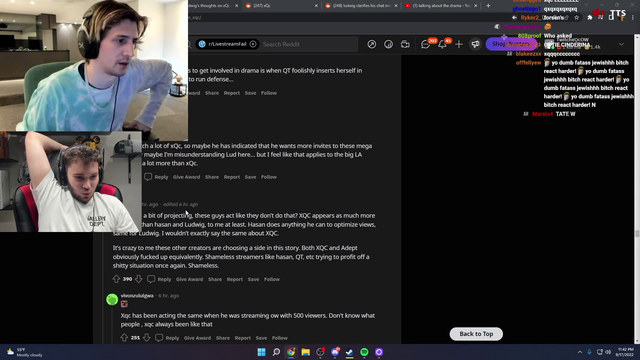Show hidden system tray icons
The height and width of the screenshot is (360, 640).
tap(580, 352)
